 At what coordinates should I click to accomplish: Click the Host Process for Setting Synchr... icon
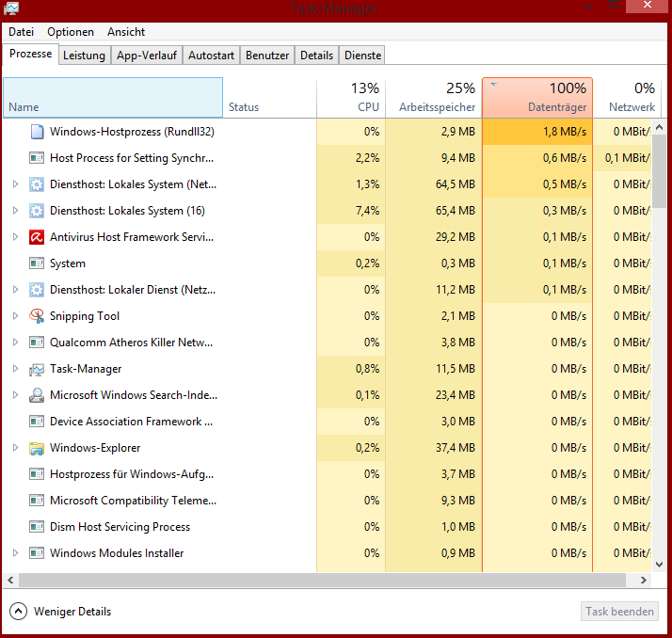(x=37, y=158)
